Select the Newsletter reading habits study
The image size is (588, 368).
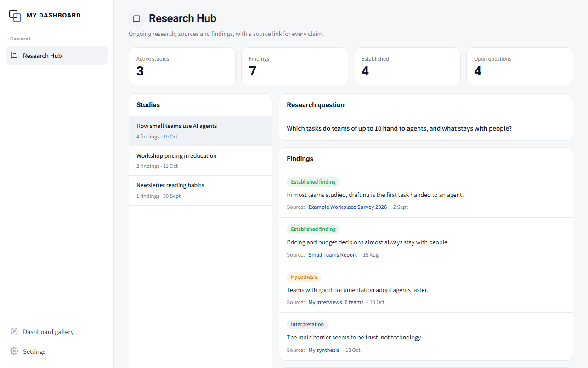200,190
